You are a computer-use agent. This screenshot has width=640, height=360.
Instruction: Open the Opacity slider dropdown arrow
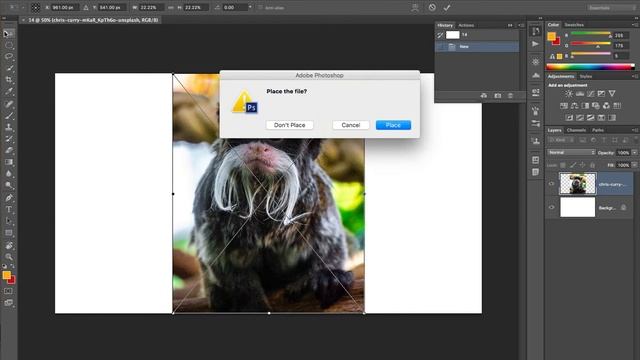click(x=635, y=152)
